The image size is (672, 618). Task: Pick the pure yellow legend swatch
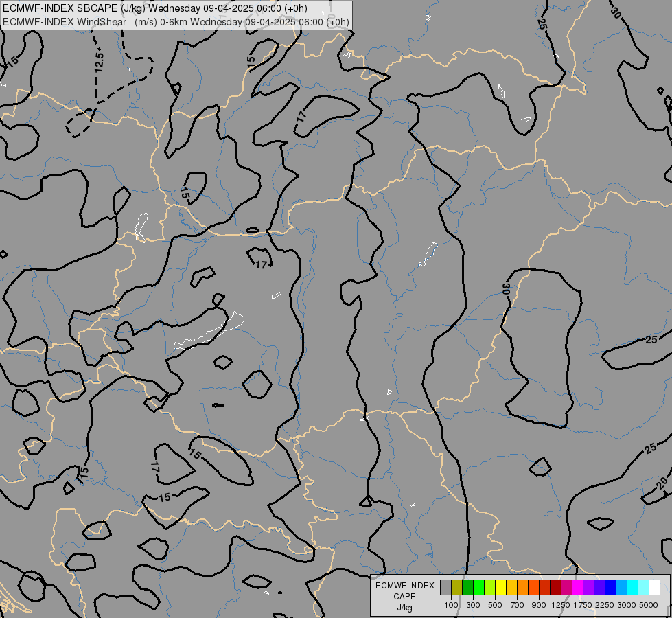pyautogui.click(x=500, y=588)
